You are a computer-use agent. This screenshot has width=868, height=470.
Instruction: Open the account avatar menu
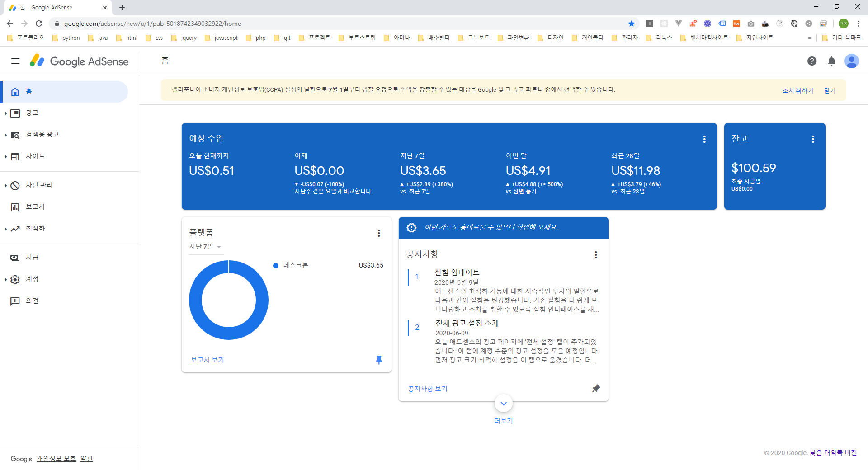tap(852, 61)
